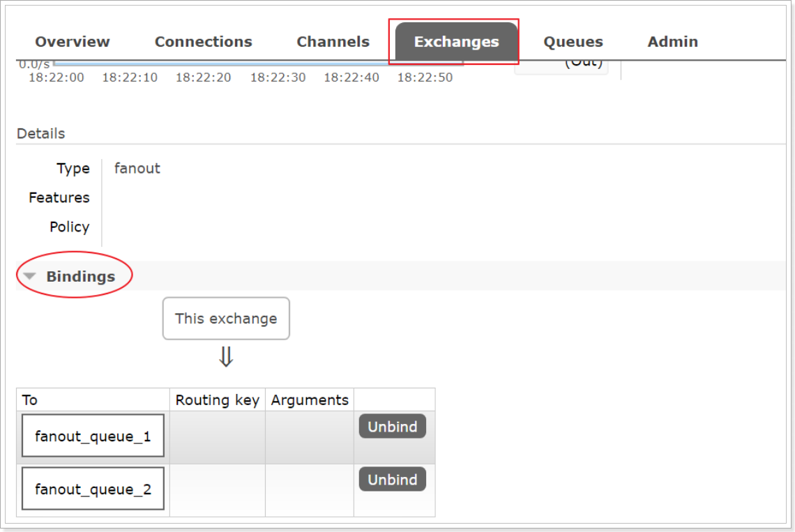Unbind the fanout_queue_1 binding
Screen dimensions: 795x532
[392, 427]
